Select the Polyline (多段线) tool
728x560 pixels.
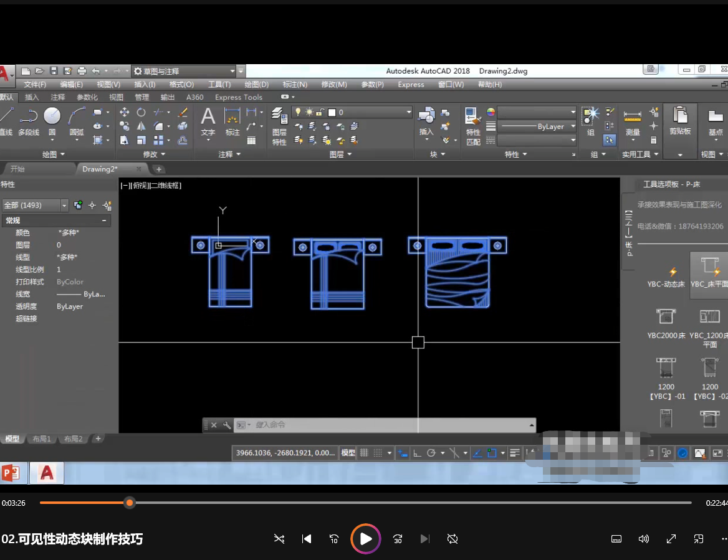pos(28,121)
